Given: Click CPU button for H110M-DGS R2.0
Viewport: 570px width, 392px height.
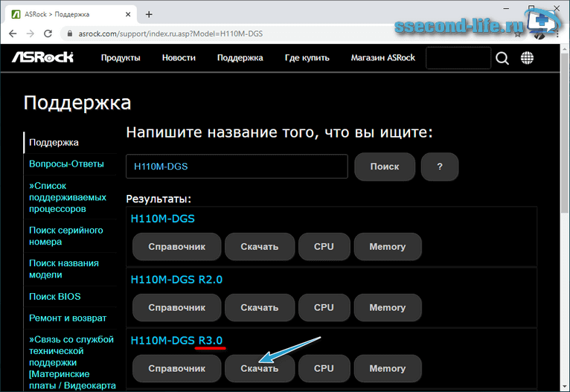Looking at the screenshot, I should 324,308.
